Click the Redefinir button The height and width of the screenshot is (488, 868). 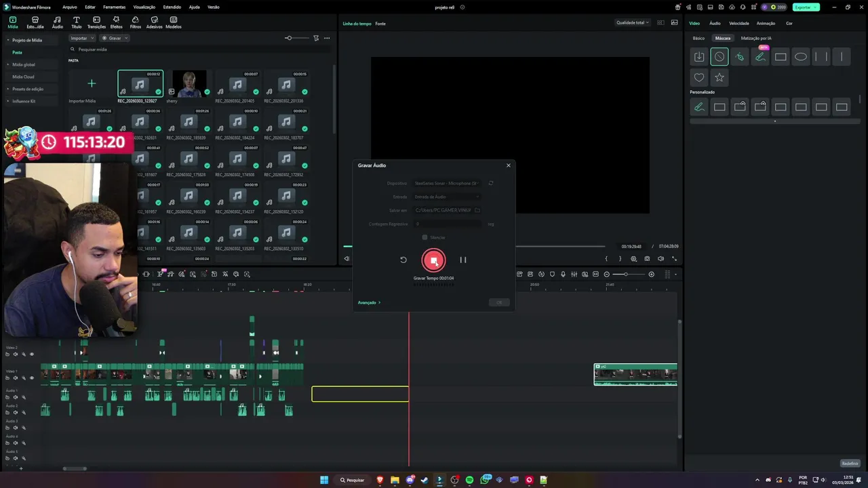(x=850, y=464)
